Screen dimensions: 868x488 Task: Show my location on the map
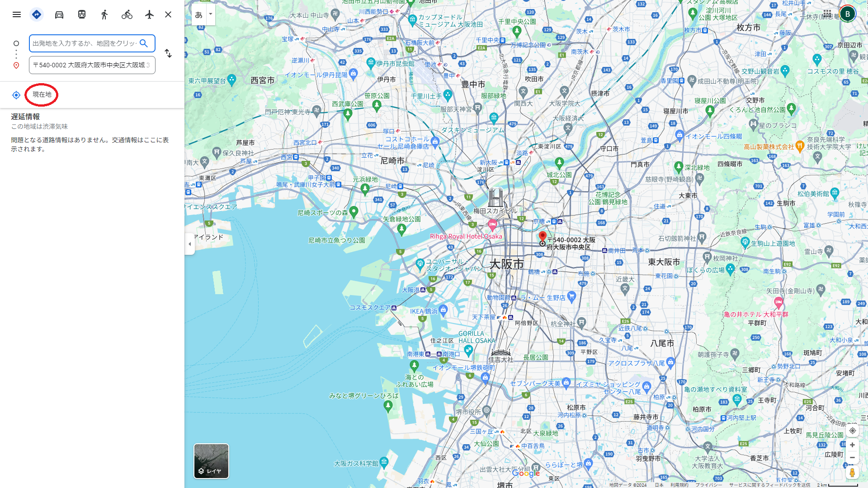point(852,431)
